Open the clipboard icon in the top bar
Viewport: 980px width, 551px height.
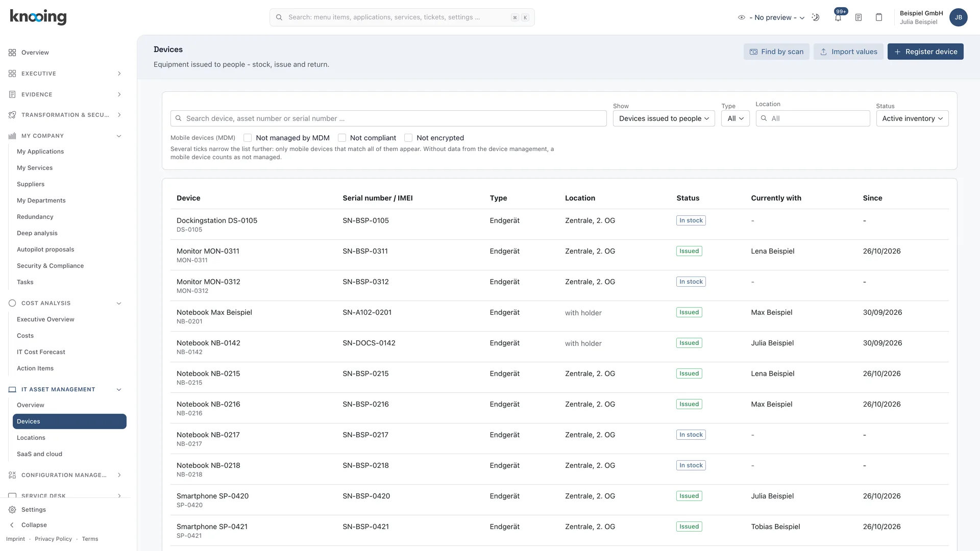(x=879, y=17)
